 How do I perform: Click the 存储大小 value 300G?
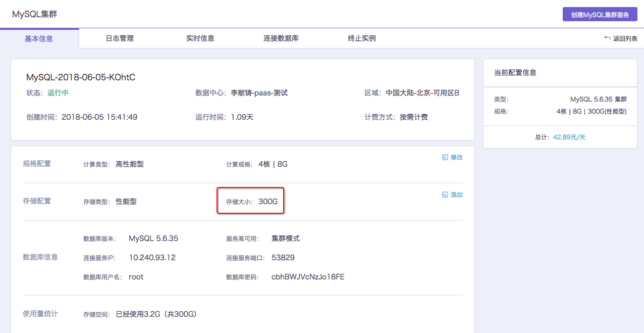[x=268, y=201]
